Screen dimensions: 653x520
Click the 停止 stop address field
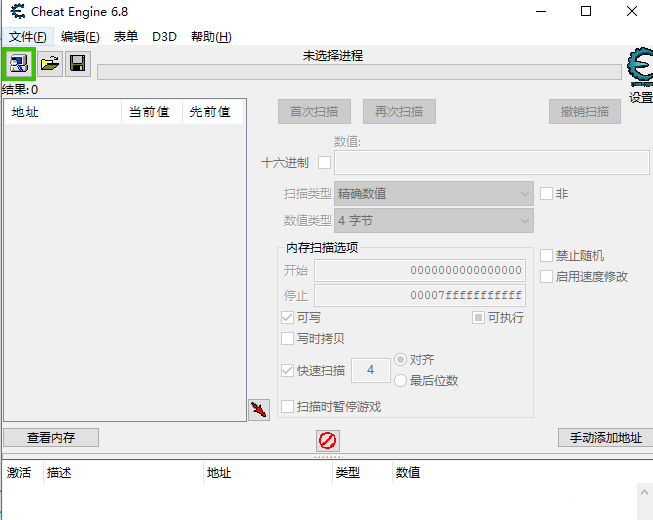point(420,296)
